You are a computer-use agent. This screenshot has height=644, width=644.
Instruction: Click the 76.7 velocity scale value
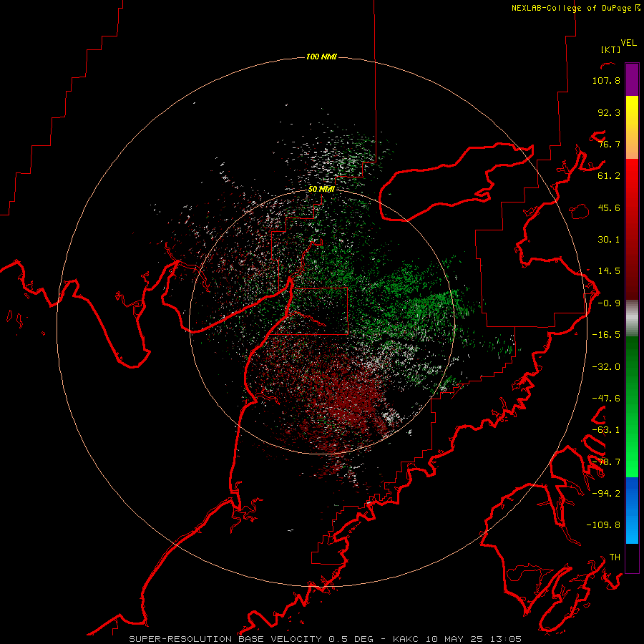pyautogui.click(x=609, y=144)
